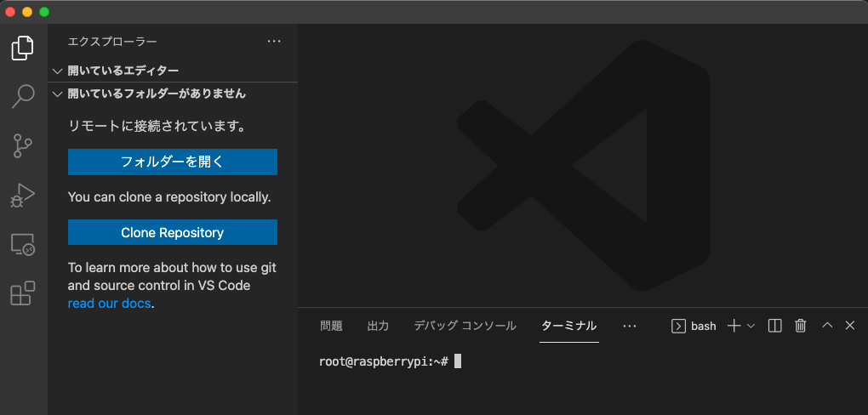868x415 pixels.
Task: Maximize the panel size with caret icon
Action: coord(827,326)
